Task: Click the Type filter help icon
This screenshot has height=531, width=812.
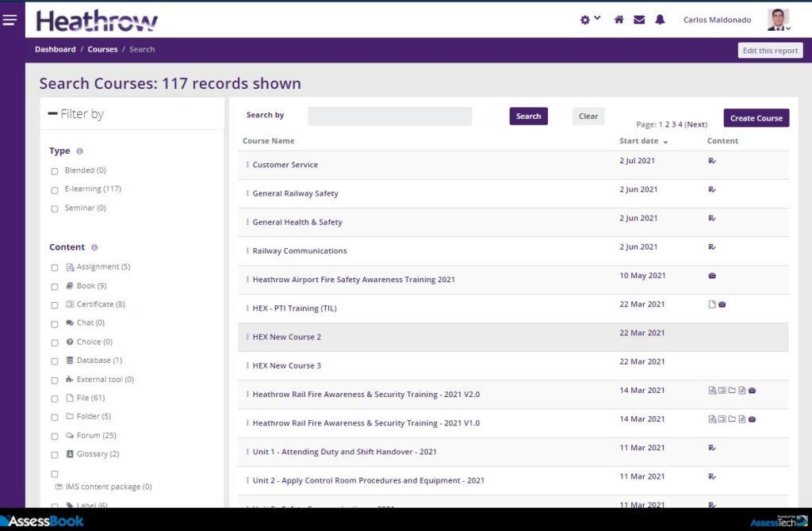Action: [x=80, y=151]
